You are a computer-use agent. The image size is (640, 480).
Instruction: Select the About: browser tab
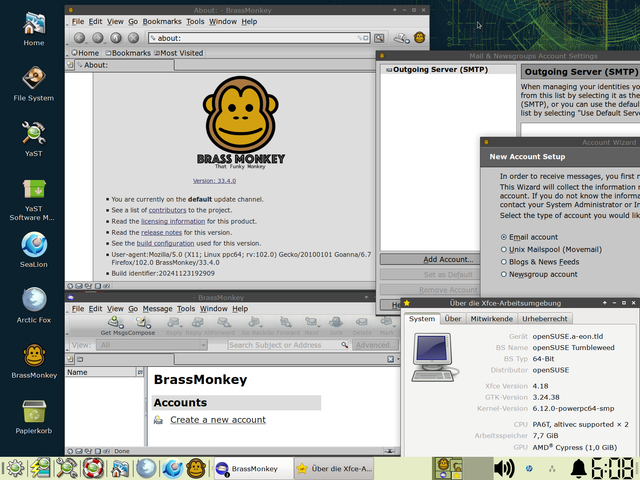pos(124,65)
